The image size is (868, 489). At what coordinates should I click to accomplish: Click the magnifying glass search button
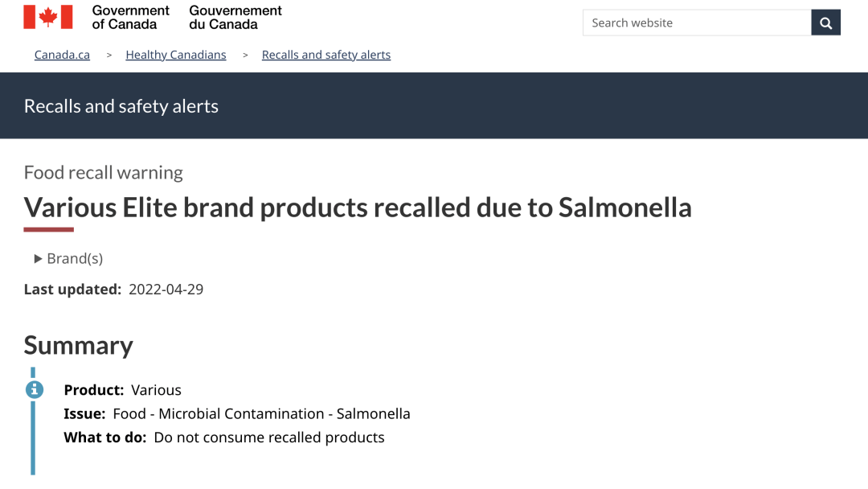[x=825, y=23]
